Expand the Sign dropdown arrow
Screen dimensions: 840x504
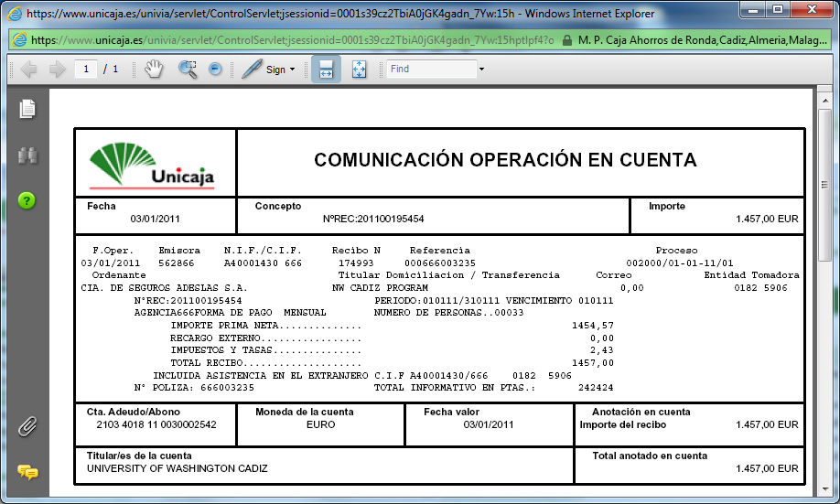(292, 70)
